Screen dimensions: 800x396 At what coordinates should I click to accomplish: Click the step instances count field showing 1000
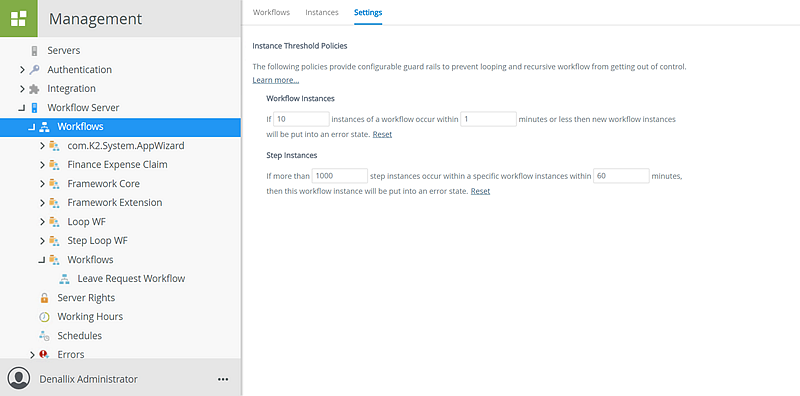[x=340, y=176]
